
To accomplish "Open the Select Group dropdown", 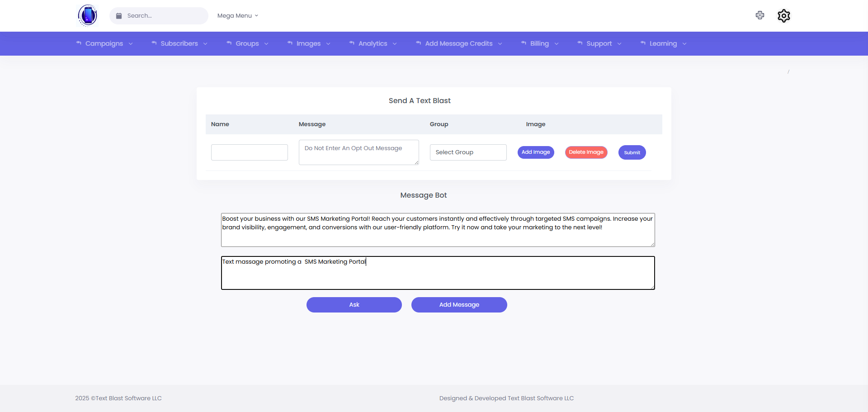I will tap(468, 152).
